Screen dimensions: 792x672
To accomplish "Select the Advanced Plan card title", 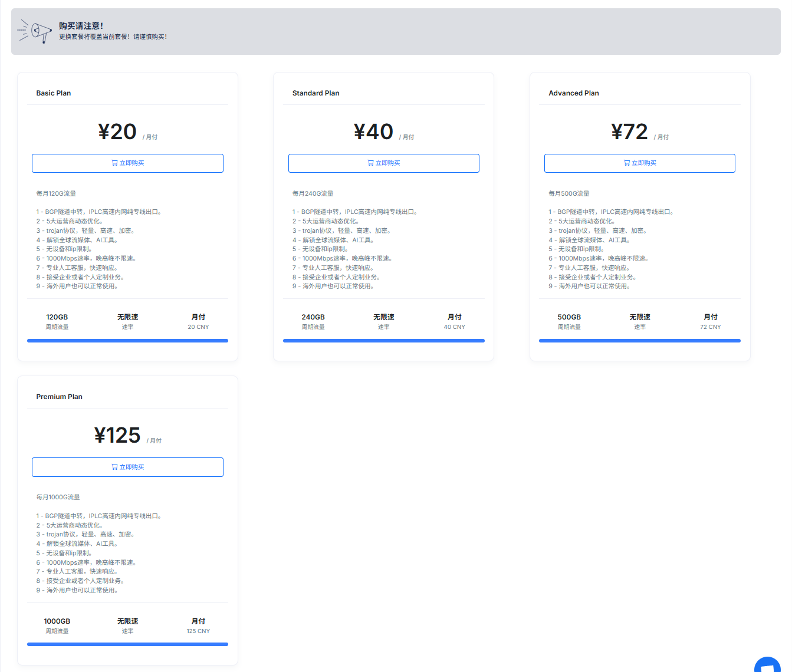I will pyautogui.click(x=573, y=93).
